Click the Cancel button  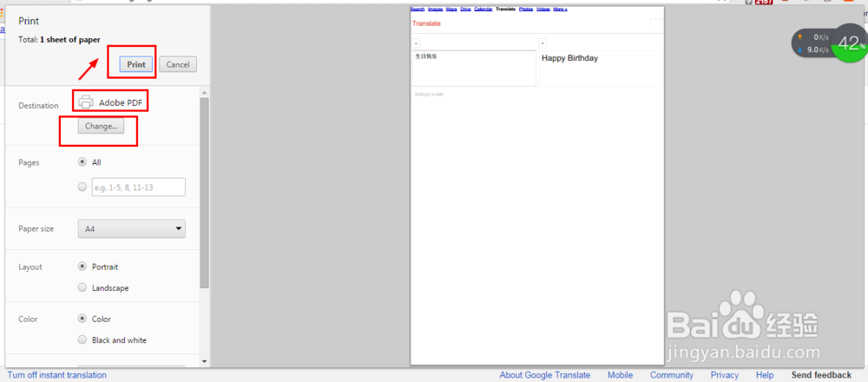tap(178, 64)
